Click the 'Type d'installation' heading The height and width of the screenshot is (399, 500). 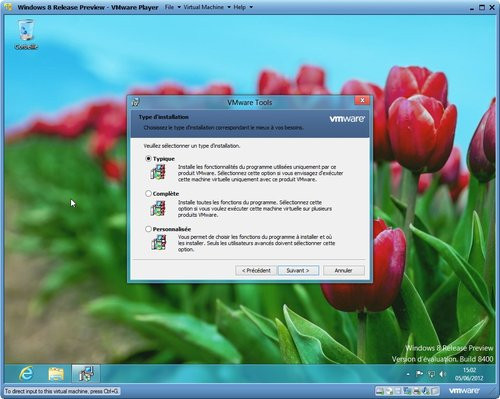(164, 117)
